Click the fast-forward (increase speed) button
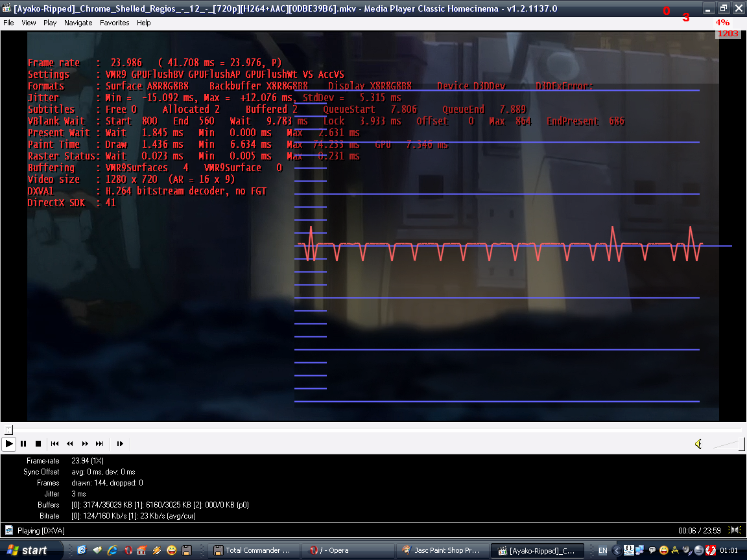The image size is (747, 560). click(x=85, y=444)
